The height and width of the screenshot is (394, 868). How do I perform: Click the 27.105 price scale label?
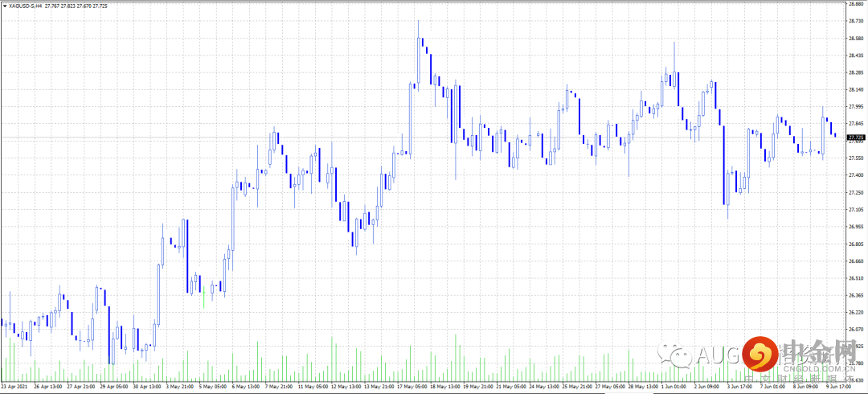point(855,210)
